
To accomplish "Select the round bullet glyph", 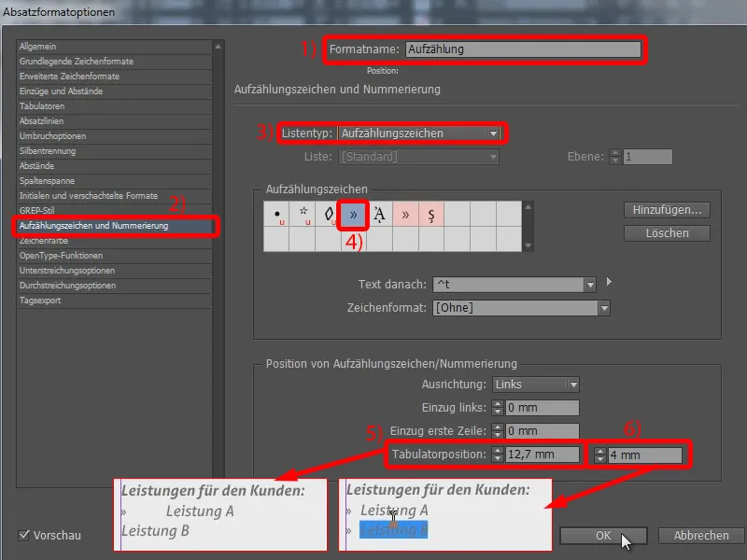I will (x=276, y=215).
